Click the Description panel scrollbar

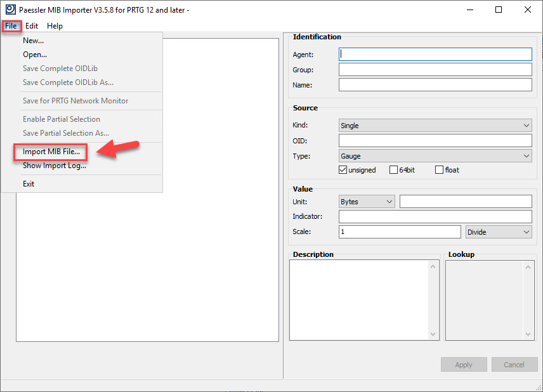point(433,299)
